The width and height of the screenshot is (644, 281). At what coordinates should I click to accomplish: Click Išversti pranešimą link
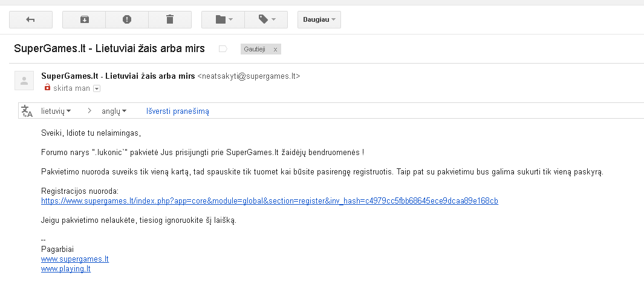point(177,111)
